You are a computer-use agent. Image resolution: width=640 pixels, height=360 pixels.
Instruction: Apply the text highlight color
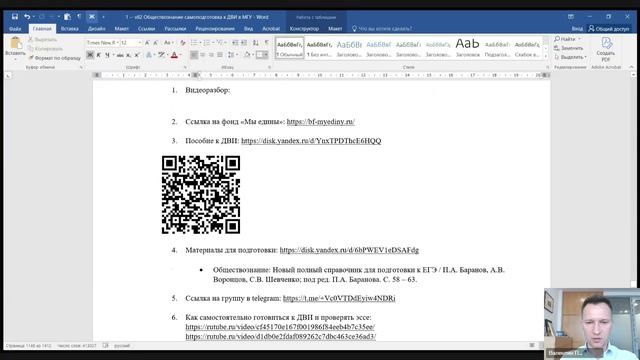click(162, 55)
